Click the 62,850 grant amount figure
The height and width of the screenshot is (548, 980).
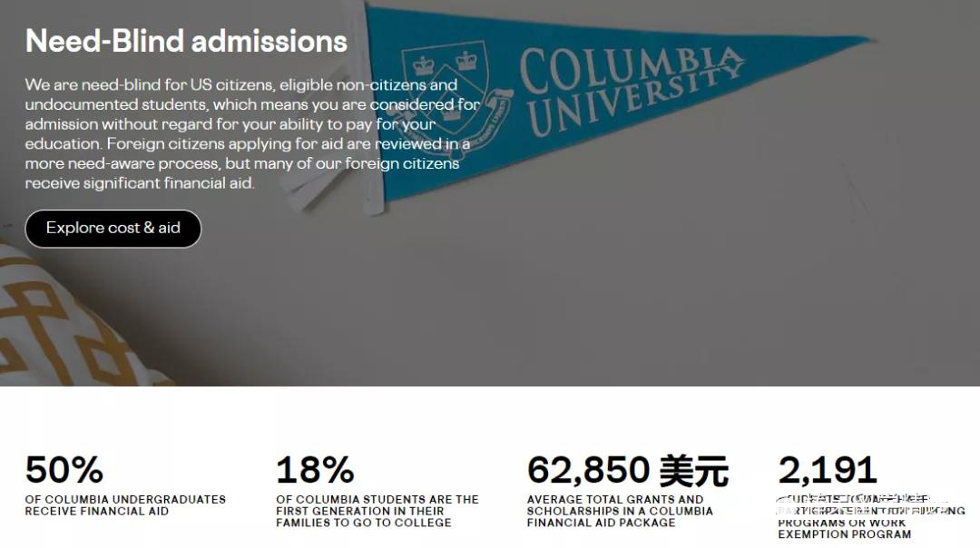(589, 470)
